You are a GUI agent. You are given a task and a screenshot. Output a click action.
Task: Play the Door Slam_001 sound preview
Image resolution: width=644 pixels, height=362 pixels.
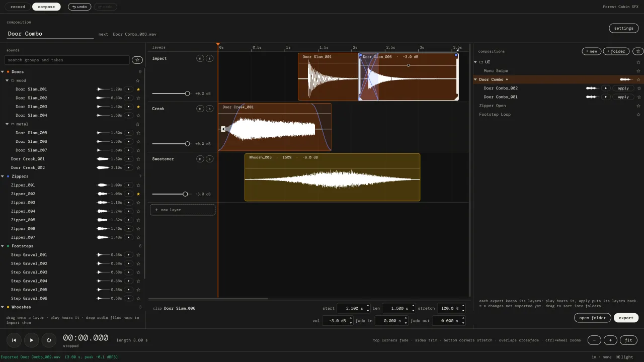point(129,89)
